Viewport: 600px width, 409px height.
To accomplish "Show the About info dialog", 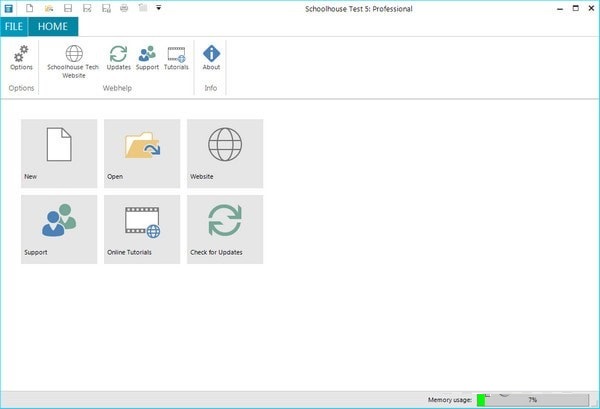I will pyautogui.click(x=211, y=58).
